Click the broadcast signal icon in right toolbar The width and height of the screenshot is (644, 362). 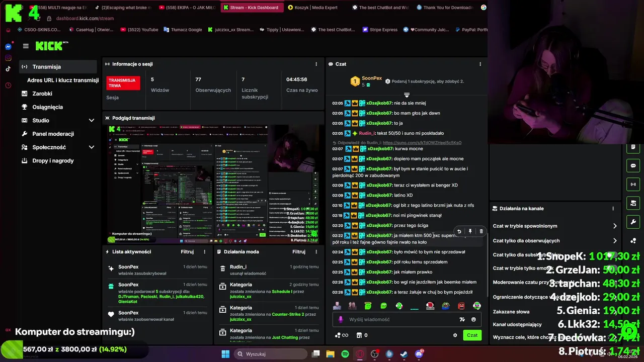[633, 185]
